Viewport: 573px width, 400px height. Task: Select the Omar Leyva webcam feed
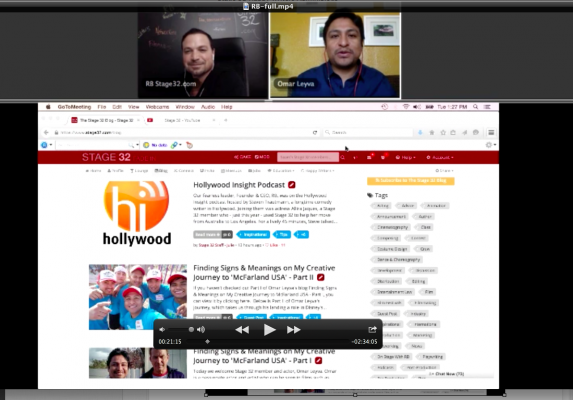335,55
